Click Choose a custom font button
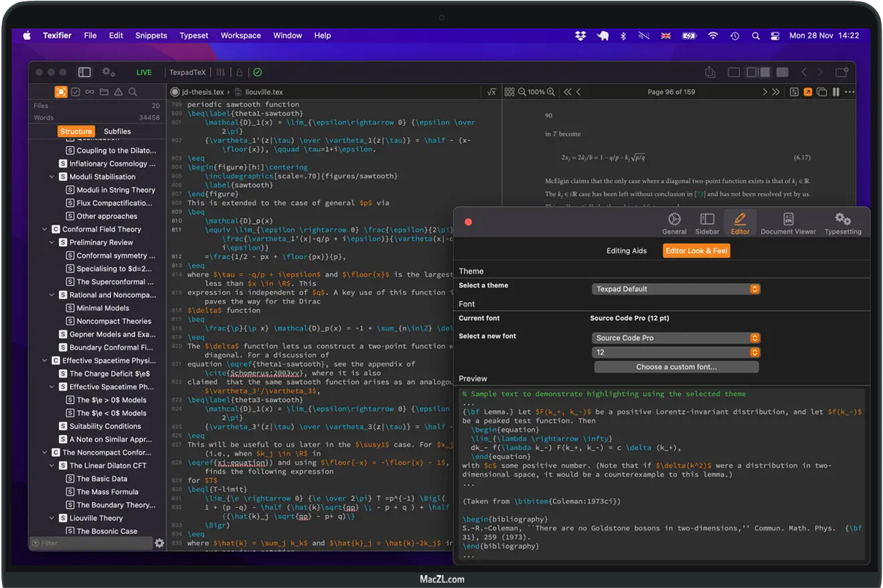 coord(676,367)
